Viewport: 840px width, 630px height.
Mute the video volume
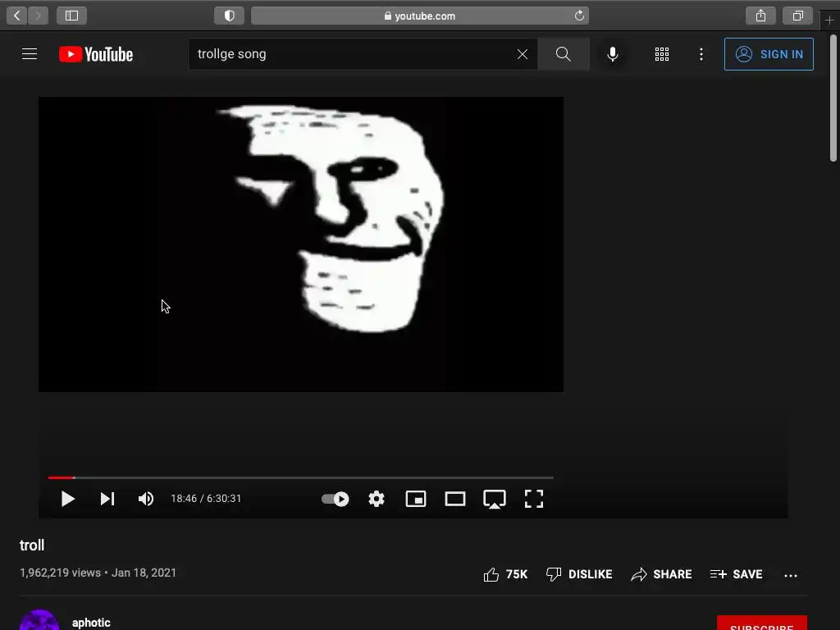[x=146, y=499]
